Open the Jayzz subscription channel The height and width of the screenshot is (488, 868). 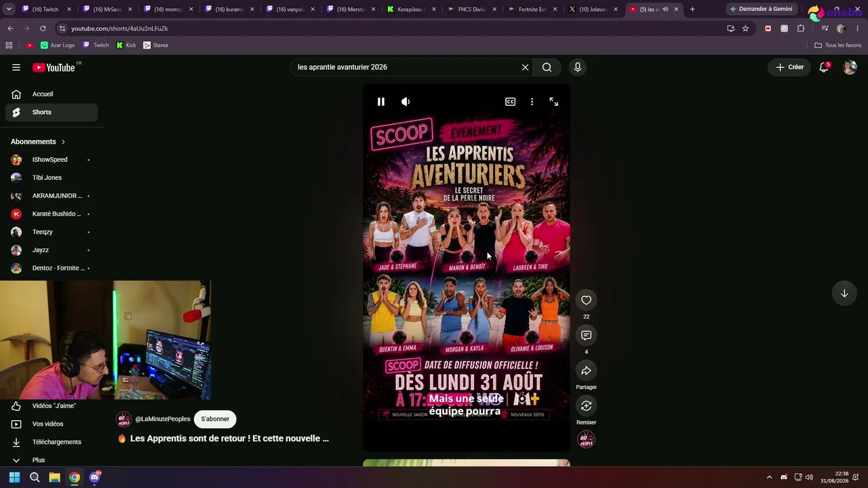point(52,250)
